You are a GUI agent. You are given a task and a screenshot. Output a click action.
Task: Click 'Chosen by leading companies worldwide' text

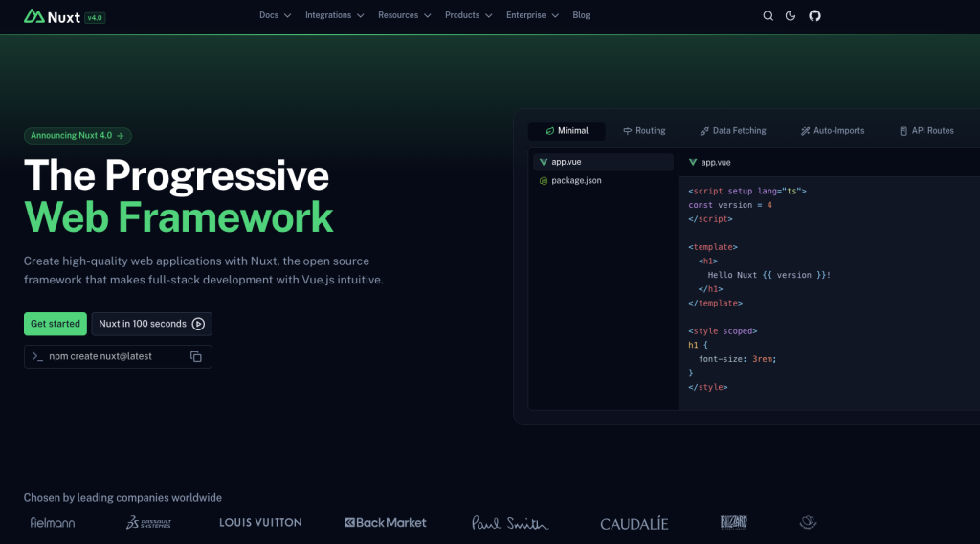pos(122,498)
